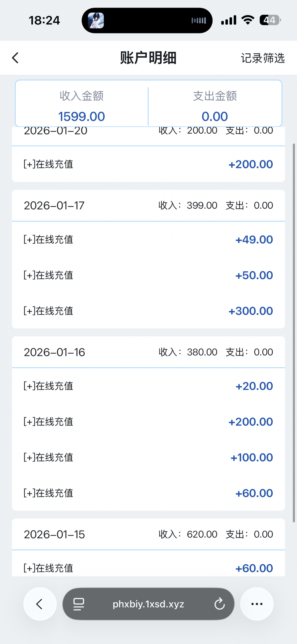Viewport: 297px width, 644px height.
Task: Select the 2026-01-17 date header
Action: point(54,206)
